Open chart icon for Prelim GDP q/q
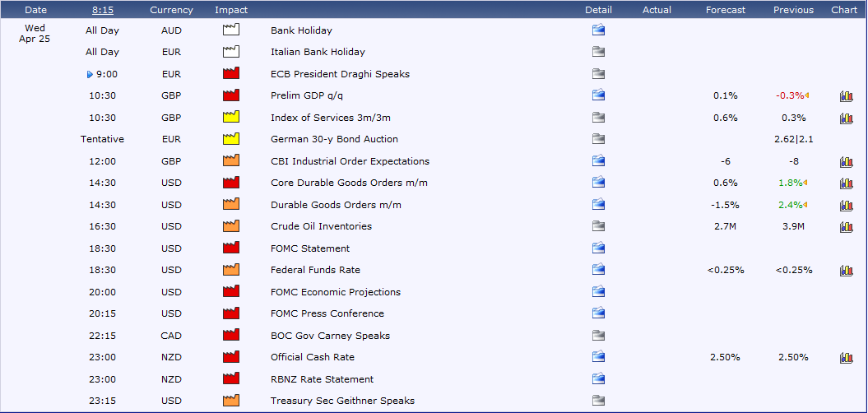This screenshot has width=868, height=413. [846, 96]
